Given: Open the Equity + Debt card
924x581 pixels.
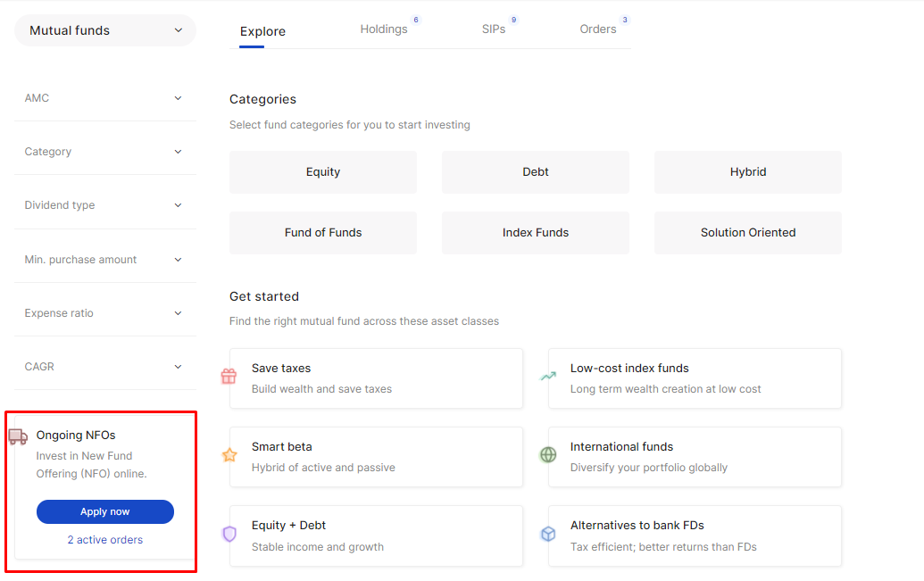Looking at the screenshot, I should (x=376, y=535).
